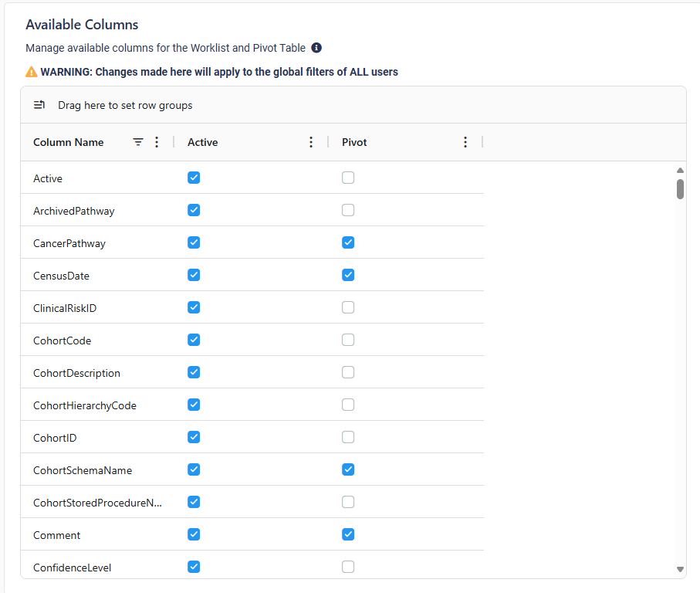Click the orange warning triangle icon
This screenshot has width=700, height=593.
pyautogui.click(x=32, y=72)
